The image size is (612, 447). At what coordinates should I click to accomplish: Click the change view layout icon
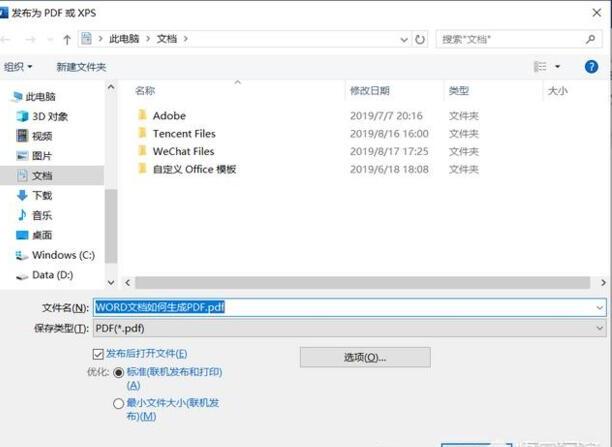540,67
